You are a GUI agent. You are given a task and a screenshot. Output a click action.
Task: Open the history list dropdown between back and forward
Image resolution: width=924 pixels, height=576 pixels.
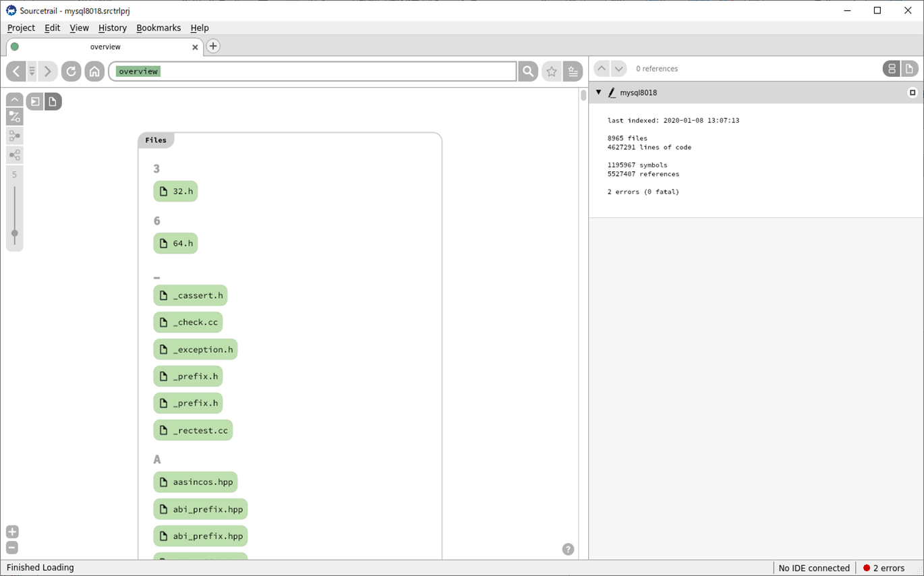[32, 71]
